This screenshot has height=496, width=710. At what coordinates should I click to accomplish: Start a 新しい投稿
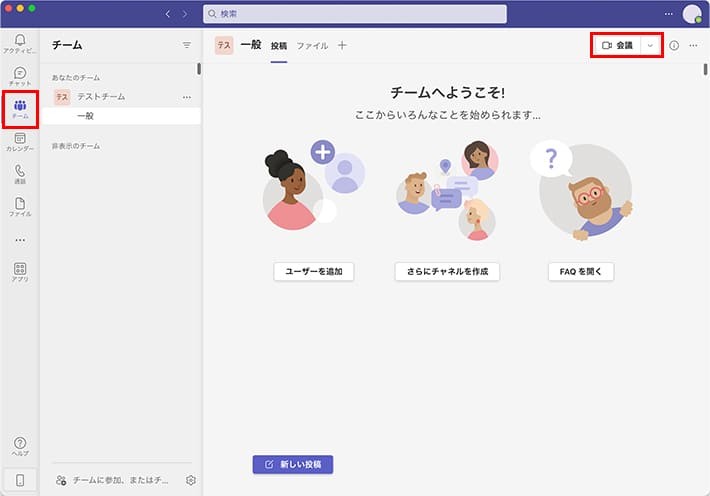pyautogui.click(x=293, y=464)
